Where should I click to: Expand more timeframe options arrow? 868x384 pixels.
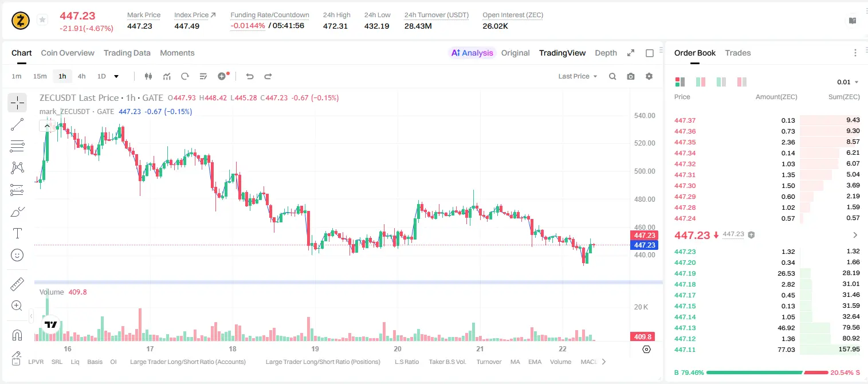(x=116, y=76)
